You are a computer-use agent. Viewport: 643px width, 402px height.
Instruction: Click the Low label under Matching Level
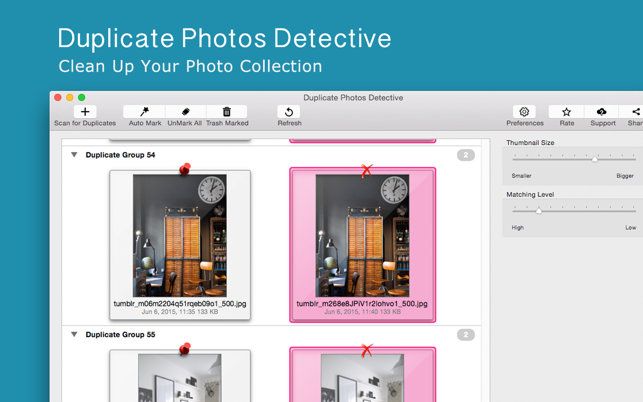(631, 227)
